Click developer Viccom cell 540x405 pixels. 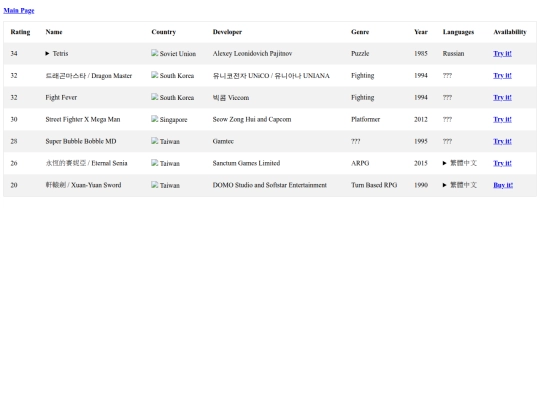pos(231,97)
